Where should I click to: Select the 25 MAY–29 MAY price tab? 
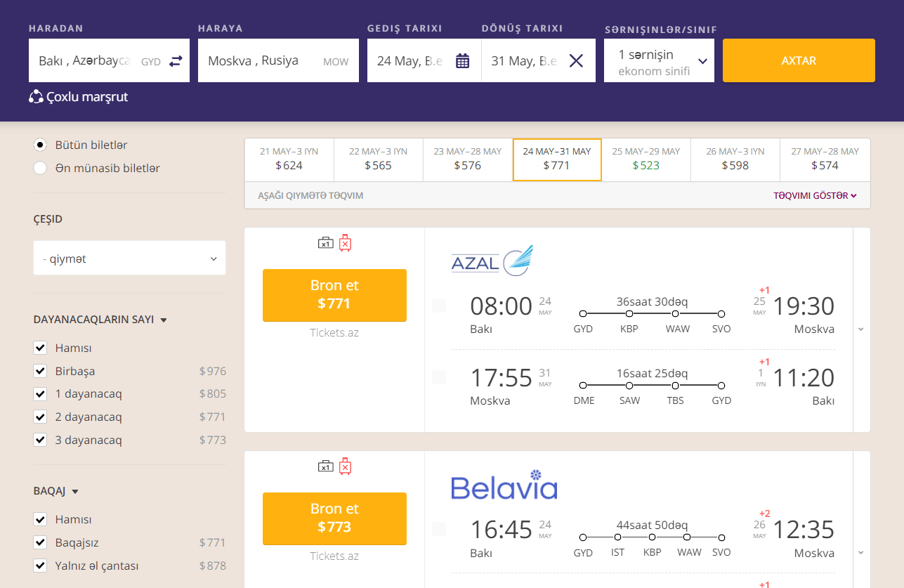point(646,159)
